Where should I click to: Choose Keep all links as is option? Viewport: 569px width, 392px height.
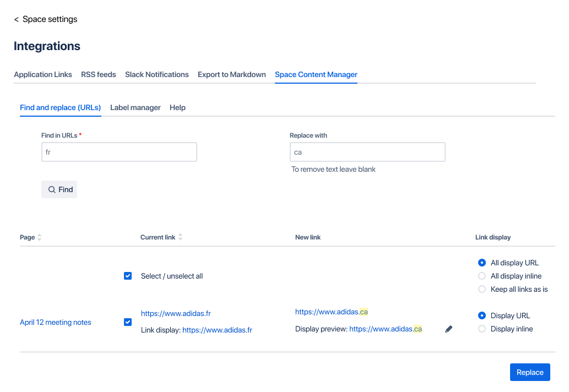[482, 289]
